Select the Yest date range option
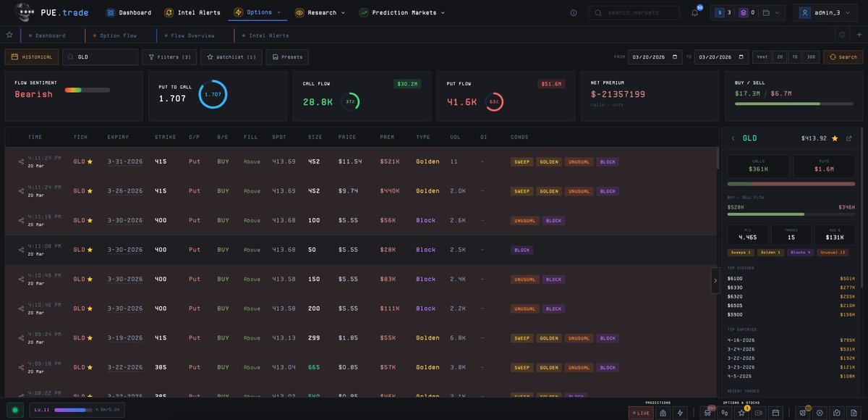The height and width of the screenshot is (420, 868). [x=762, y=57]
